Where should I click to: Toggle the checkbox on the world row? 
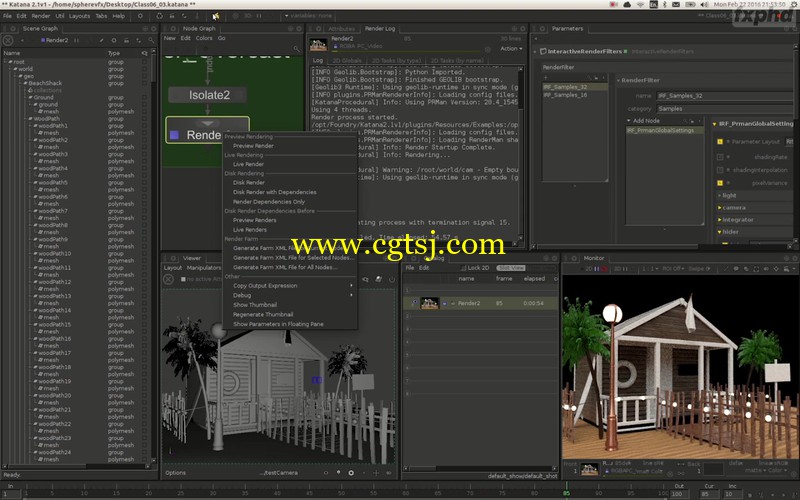(145, 69)
